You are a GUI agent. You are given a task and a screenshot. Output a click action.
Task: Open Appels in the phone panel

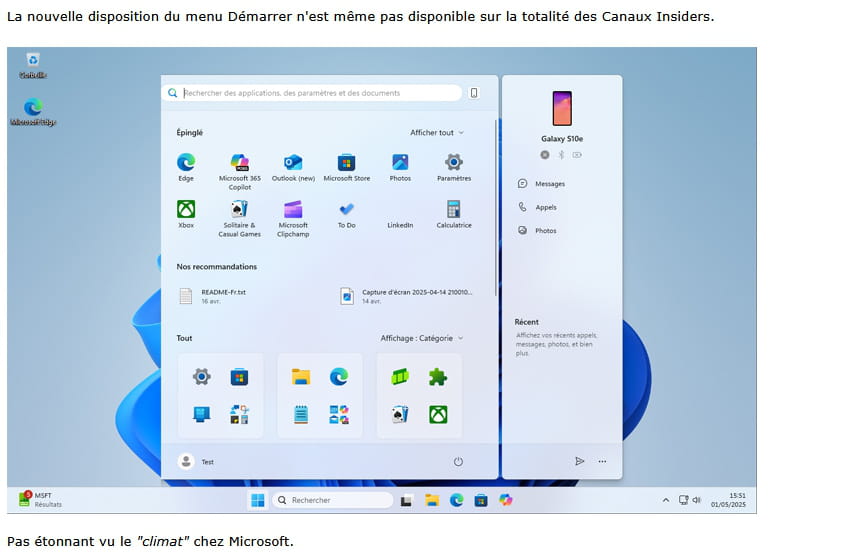point(537,207)
